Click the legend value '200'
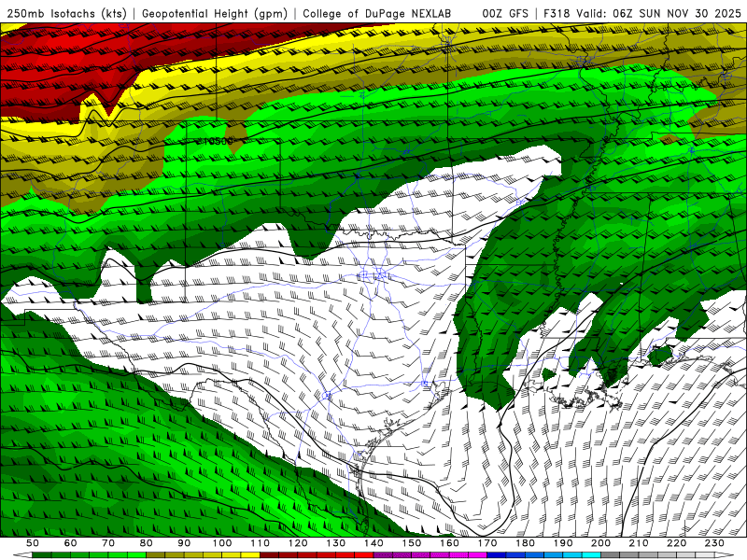747x560 pixels. pyautogui.click(x=601, y=543)
